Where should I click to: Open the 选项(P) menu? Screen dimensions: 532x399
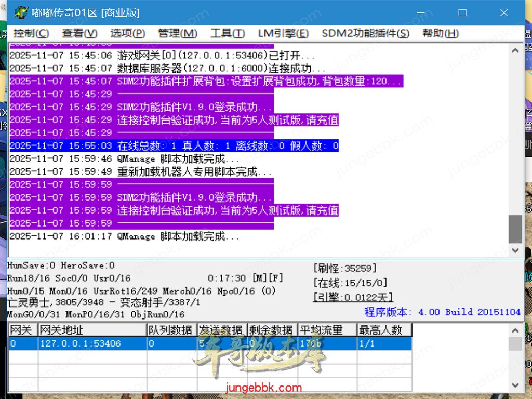pyautogui.click(x=128, y=33)
